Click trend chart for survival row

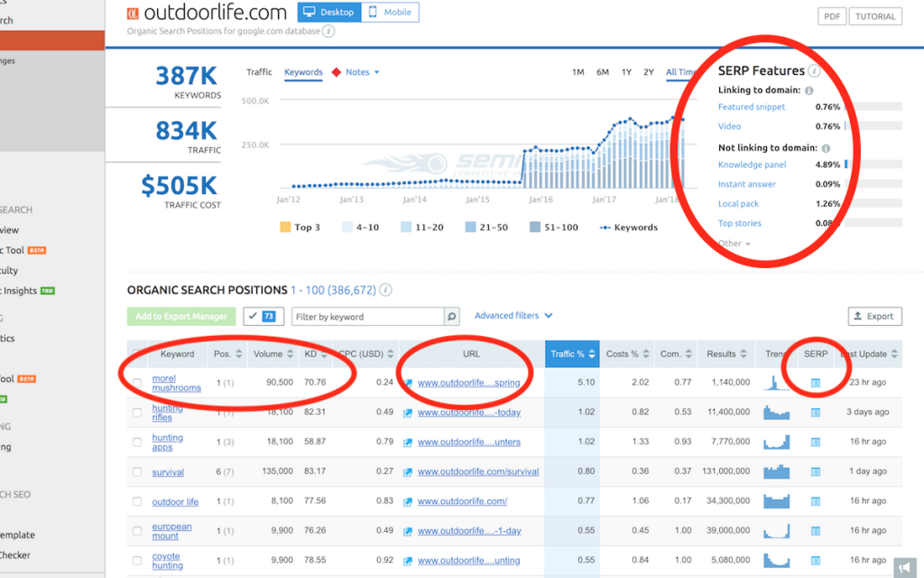[776, 471]
